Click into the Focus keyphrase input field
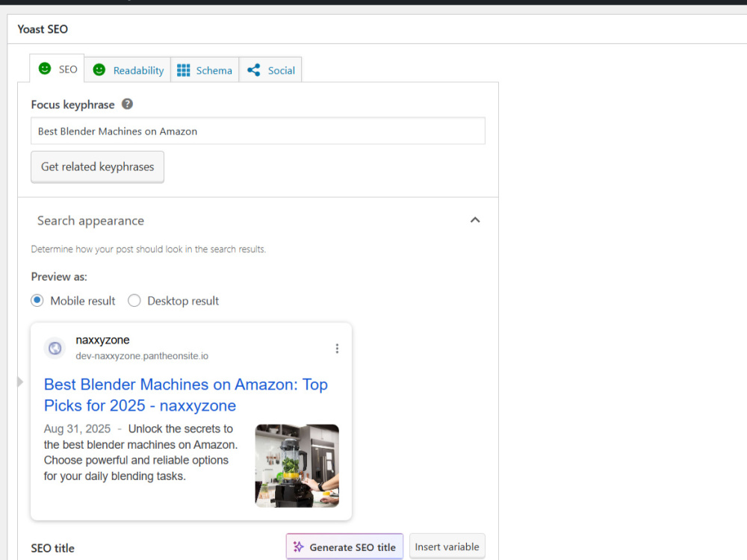 (258, 131)
